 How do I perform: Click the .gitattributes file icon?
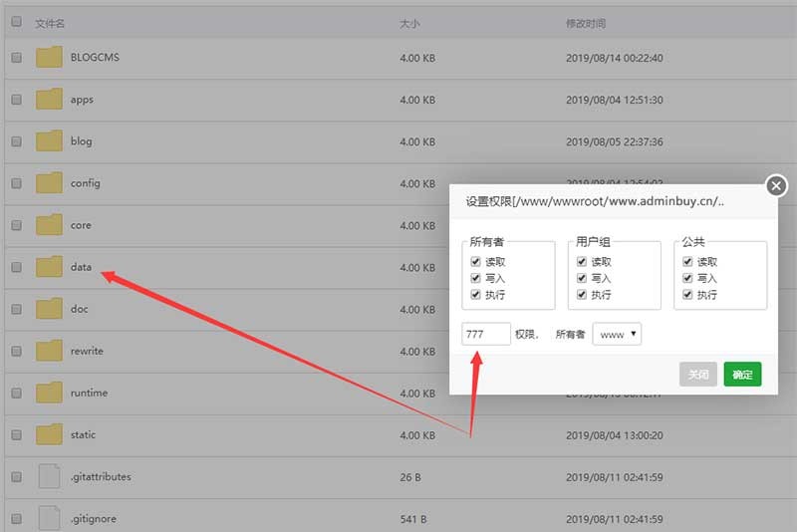[49, 476]
